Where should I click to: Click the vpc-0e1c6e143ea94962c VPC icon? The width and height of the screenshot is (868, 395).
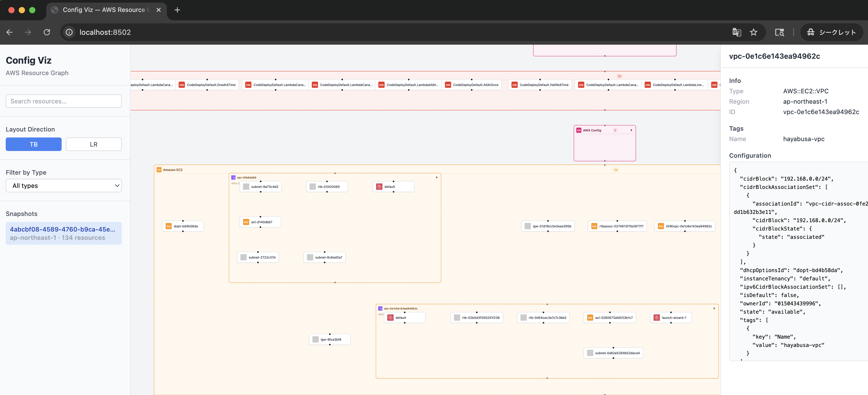[380, 308]
